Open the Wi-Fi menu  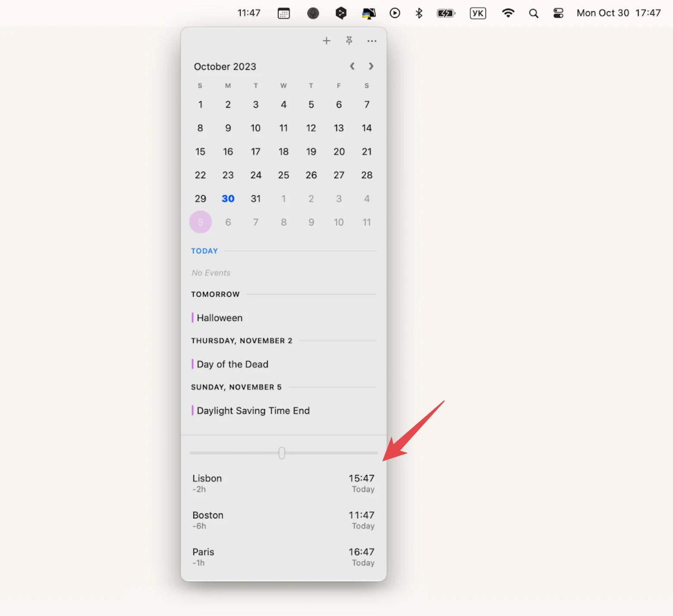point(508,13)
